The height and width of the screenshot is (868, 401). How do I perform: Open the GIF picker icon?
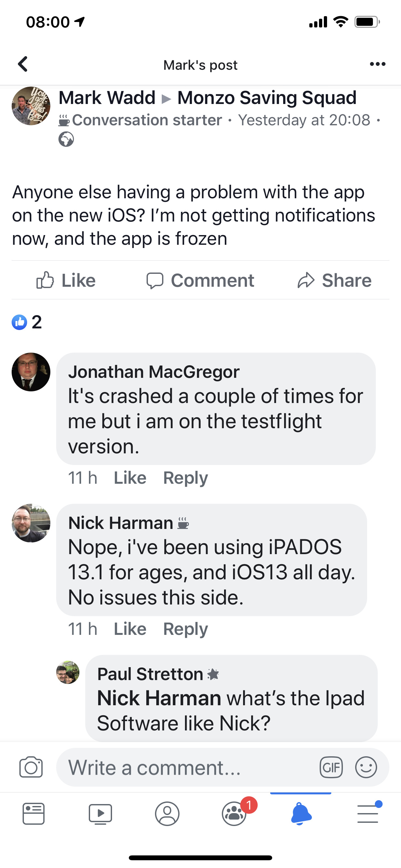(331, 767)
